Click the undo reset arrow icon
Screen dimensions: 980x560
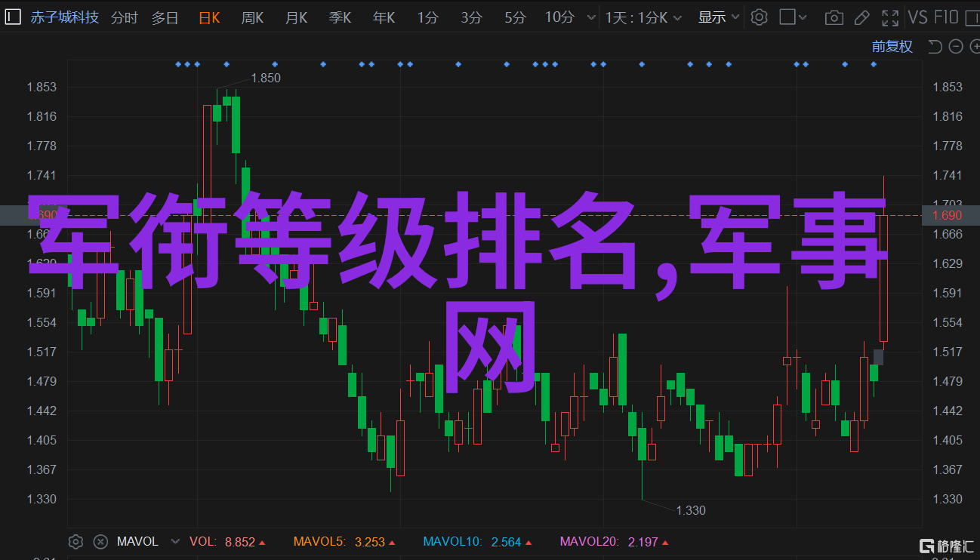pos(935,47)
